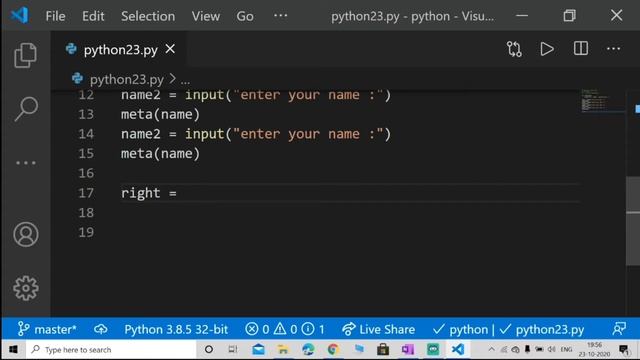Start Live Share session
This screenshot has width=640, height=360.
tap(378, 329)
